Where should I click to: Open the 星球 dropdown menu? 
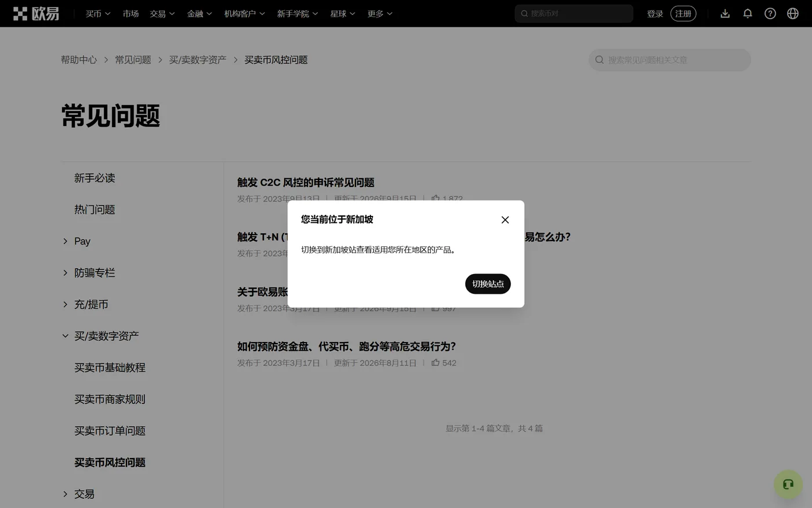(343, 13)
